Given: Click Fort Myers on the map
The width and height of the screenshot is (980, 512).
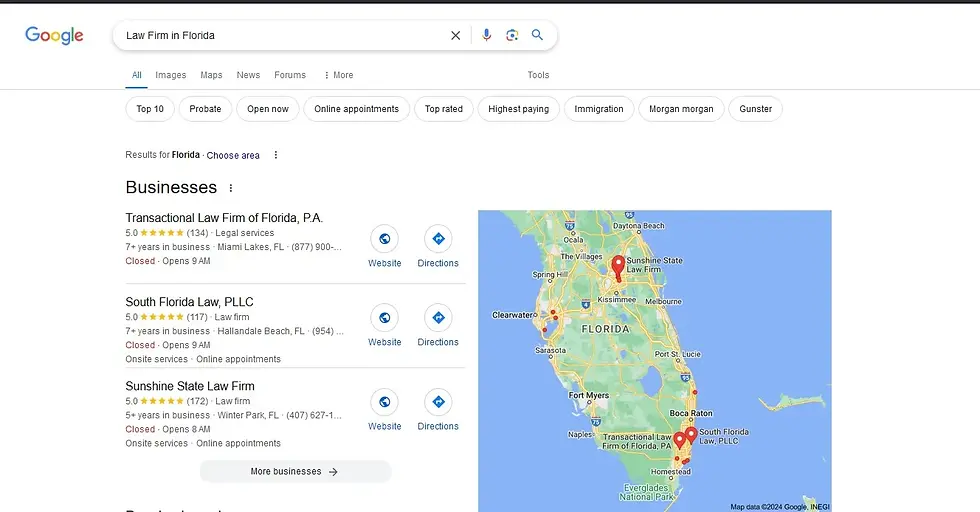Looking at the screenshot, I should click(x=588, y=395).
